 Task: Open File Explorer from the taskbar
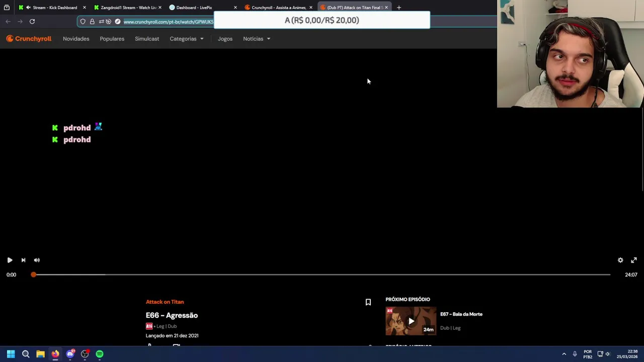coord(40,354)
